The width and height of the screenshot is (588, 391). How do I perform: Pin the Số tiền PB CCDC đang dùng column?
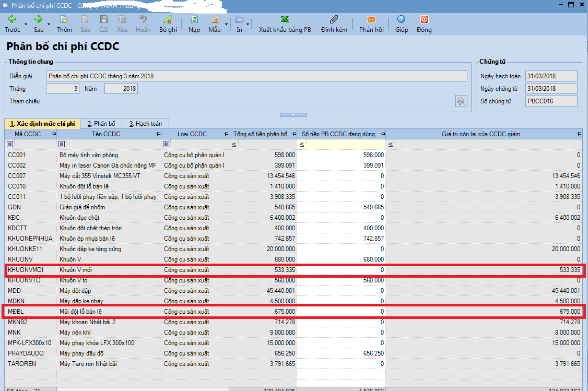382,134
